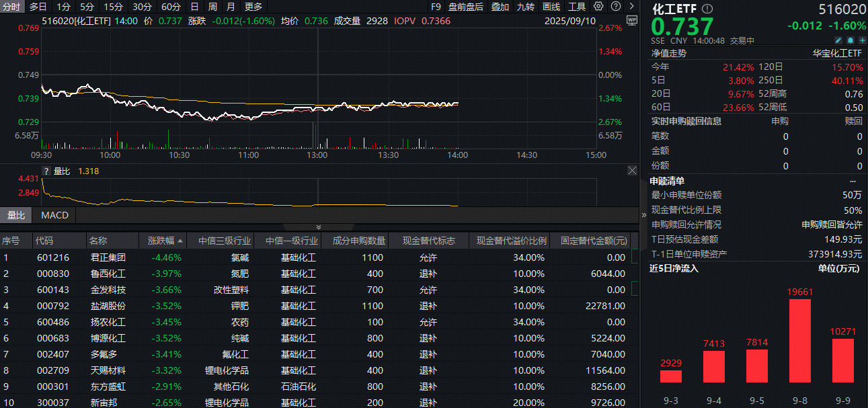Collapse the panel using the double chevron down
Screen dimensions: 868x408
319,227
